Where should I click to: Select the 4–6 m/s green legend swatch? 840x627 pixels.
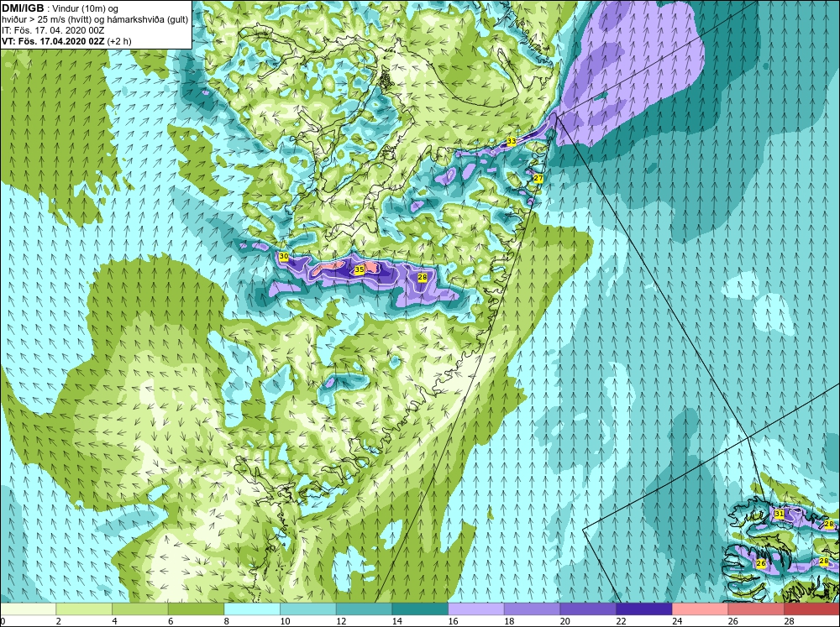[139, 609]
